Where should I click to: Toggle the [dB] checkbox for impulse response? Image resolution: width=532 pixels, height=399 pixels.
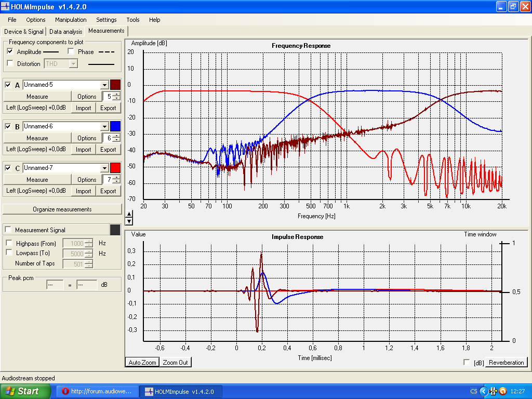click(467, 362)
